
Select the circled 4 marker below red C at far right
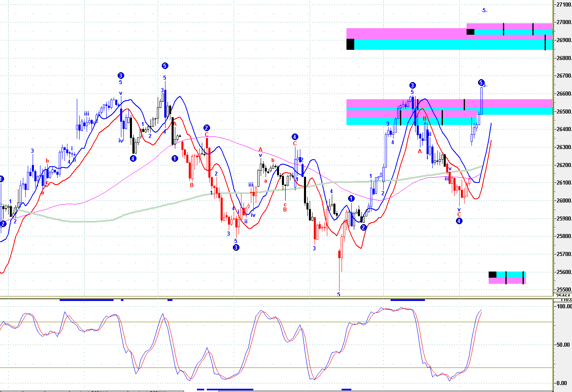[x=459, y=221]
